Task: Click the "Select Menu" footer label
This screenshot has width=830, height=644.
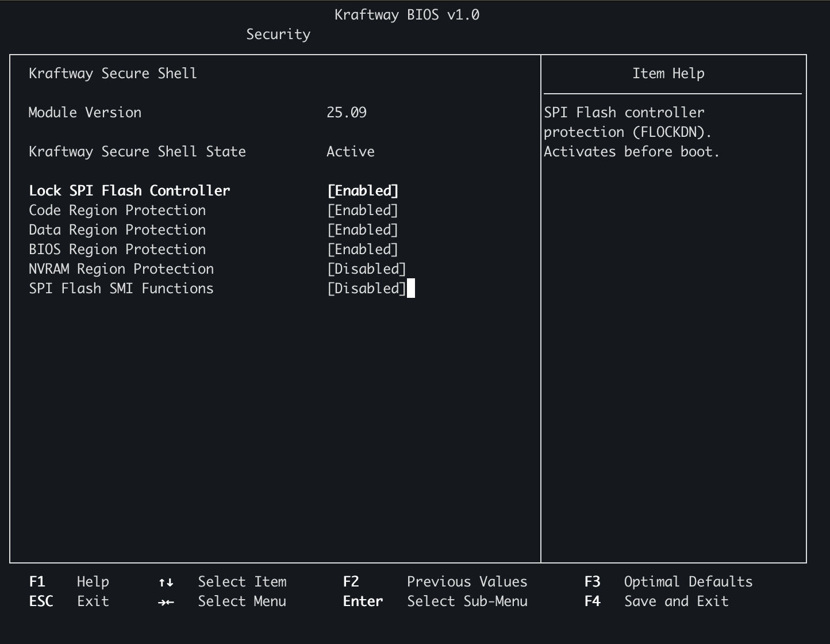Action: click(x=242, y=601)
